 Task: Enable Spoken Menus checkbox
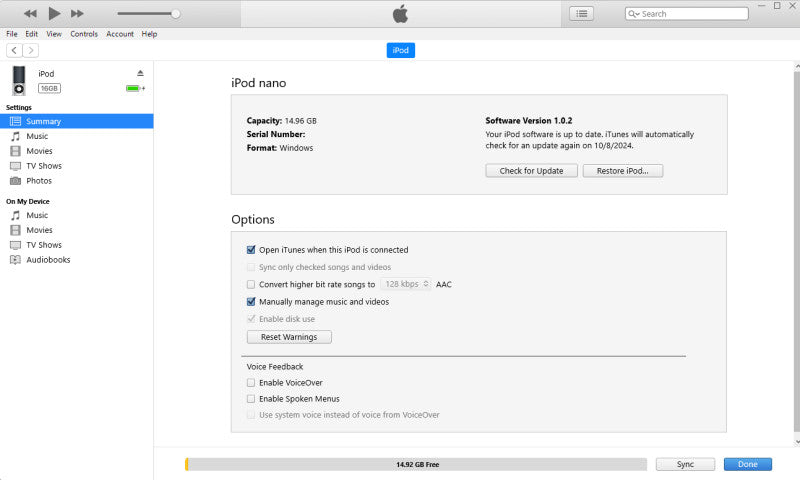251,399
